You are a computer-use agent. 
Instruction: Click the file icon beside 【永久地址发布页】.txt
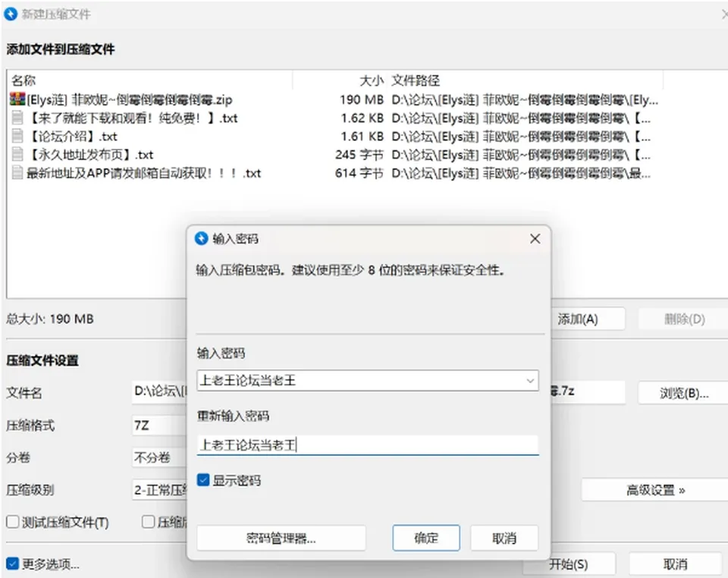(x=17, y=154)
